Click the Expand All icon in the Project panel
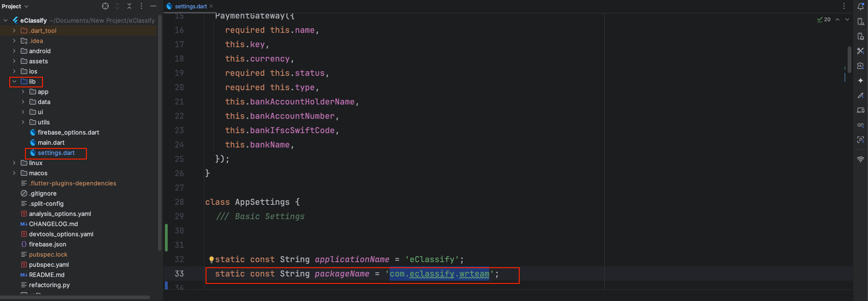This screenshot has height=301, width=868. click(x=117, y=6)
